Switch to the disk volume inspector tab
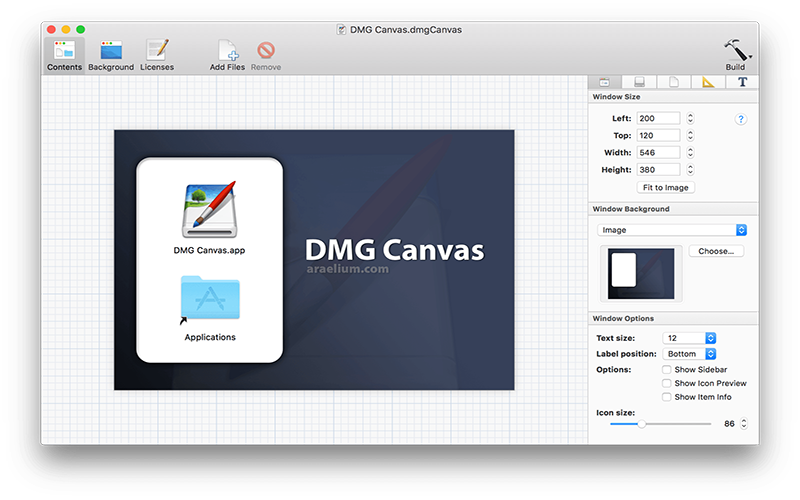The image size is (800, 500). (x=639, y=82)
